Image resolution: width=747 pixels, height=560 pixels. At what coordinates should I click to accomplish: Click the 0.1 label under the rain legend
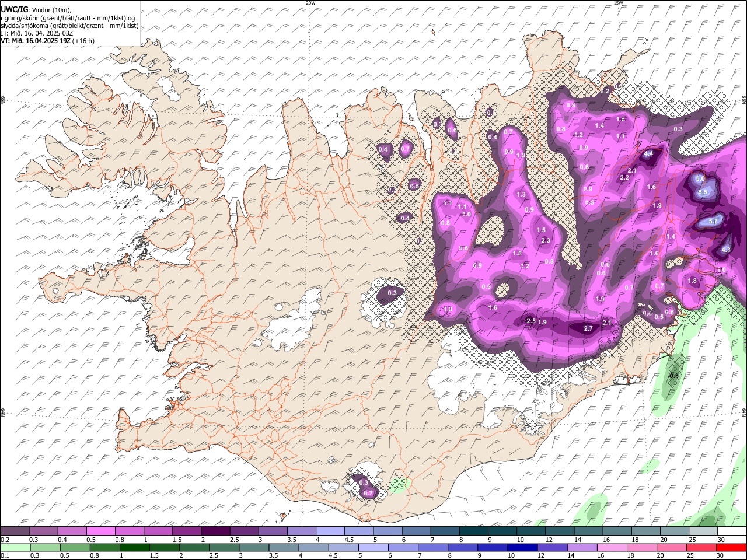[5, 556]
